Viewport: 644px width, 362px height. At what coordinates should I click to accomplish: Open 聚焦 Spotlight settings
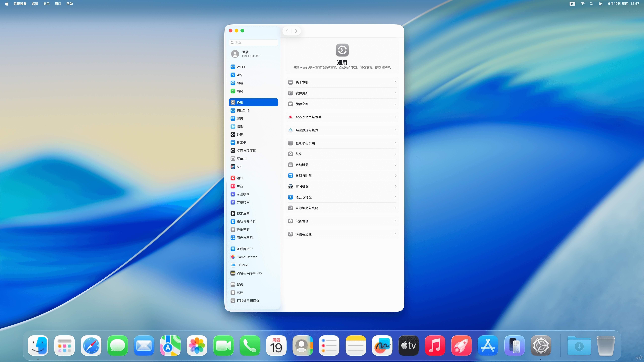253,118
